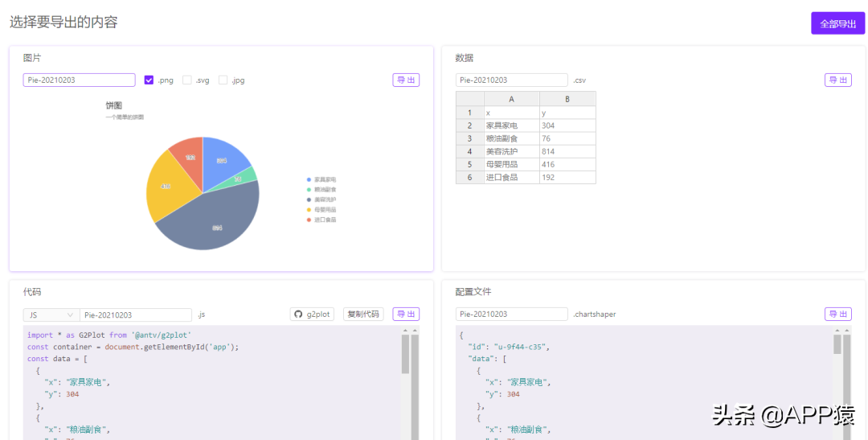Select table cell containing 进口食品
The image size is (868, 440).
pyautogui.click(x=511, y=177)
